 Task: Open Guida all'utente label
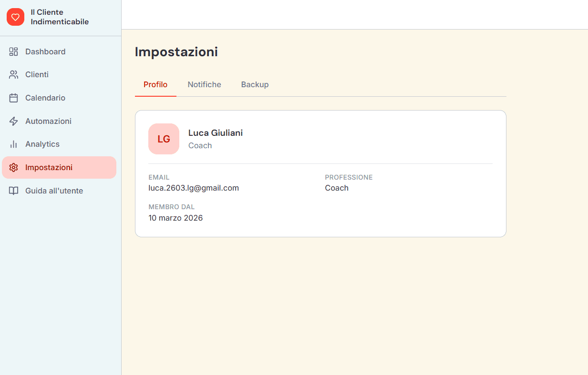tap(54, 191)
